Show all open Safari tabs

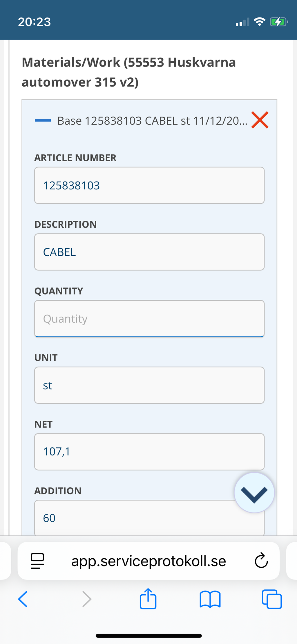[x=272, y=599]
